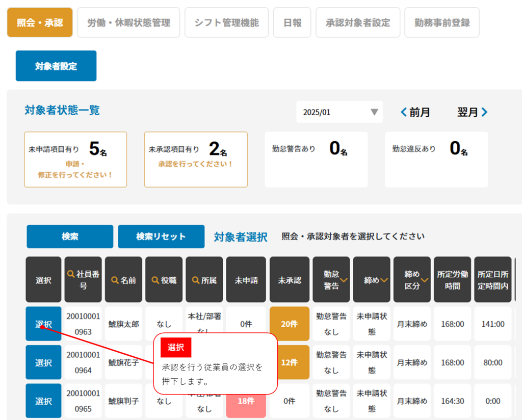522x420 pixels.
Task: Click search icon in 社員番号 column header
Action: tap(71, 274)
